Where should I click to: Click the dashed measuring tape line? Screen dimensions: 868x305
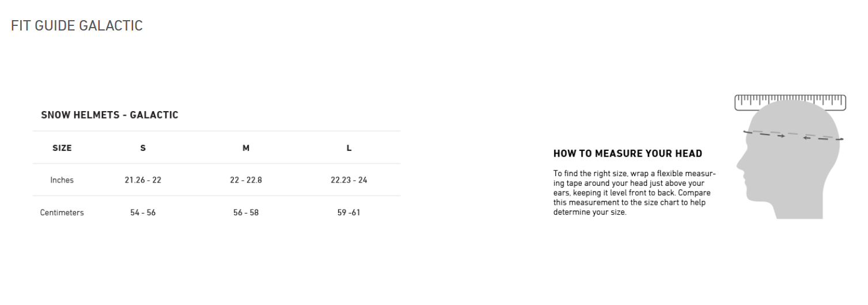point(794,135)
